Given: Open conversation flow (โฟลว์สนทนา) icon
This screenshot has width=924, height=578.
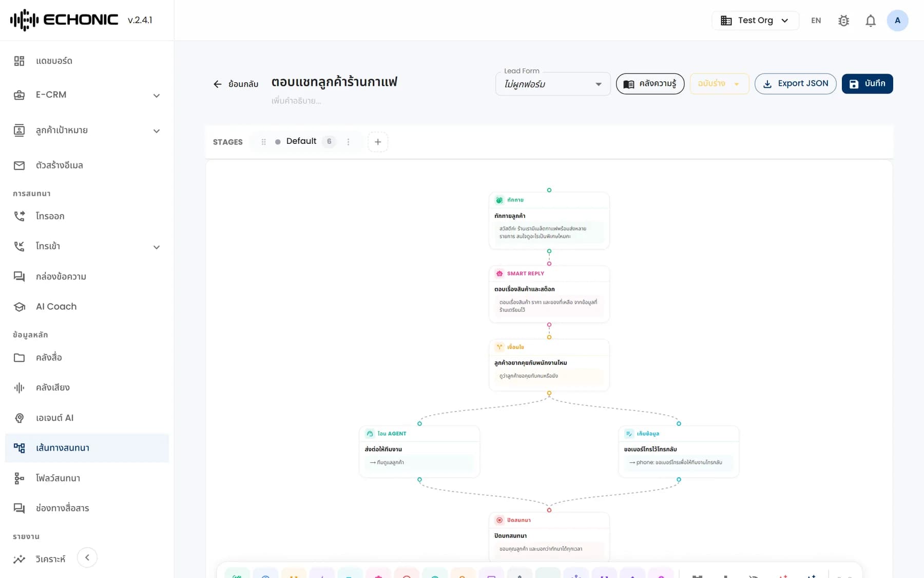Looking at the screenshot, I should coord(19,478).
